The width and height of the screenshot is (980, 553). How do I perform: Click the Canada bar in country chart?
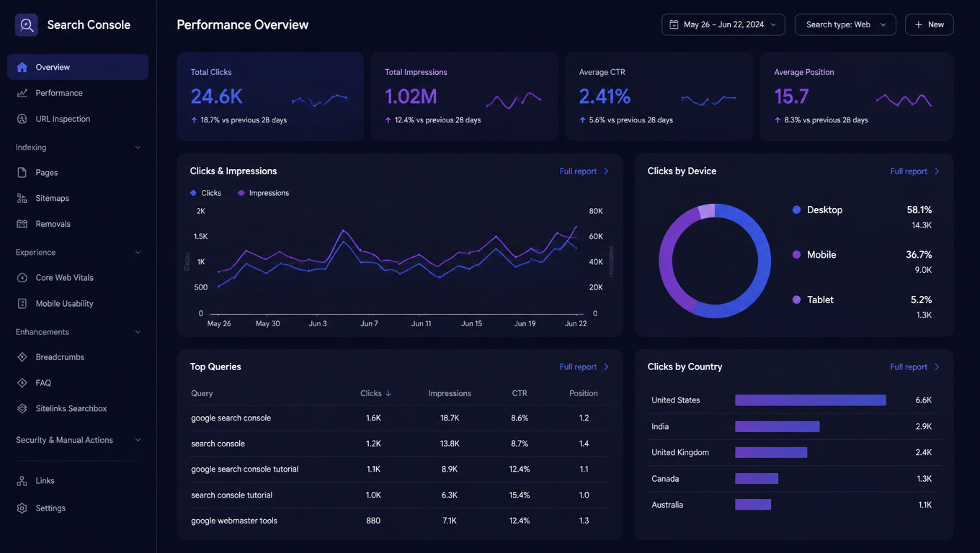[x=757, y=479]
